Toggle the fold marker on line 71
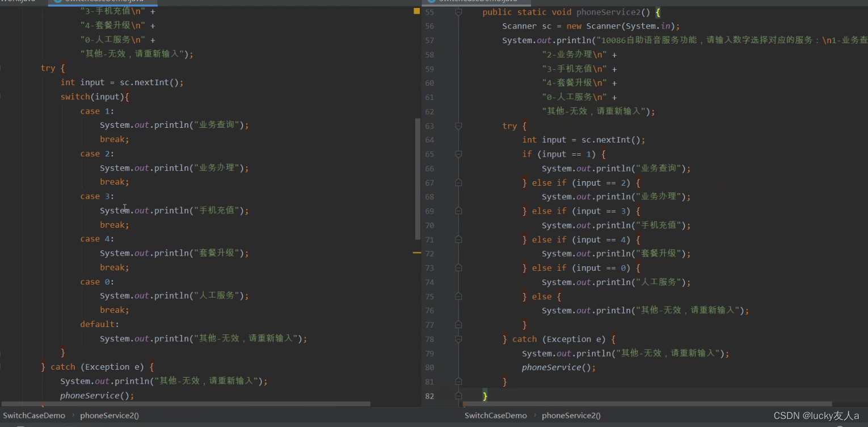 458,240
